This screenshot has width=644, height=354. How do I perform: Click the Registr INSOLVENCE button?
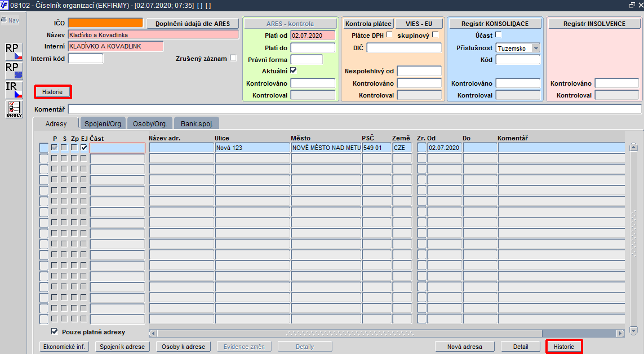(x=594, y=24)
